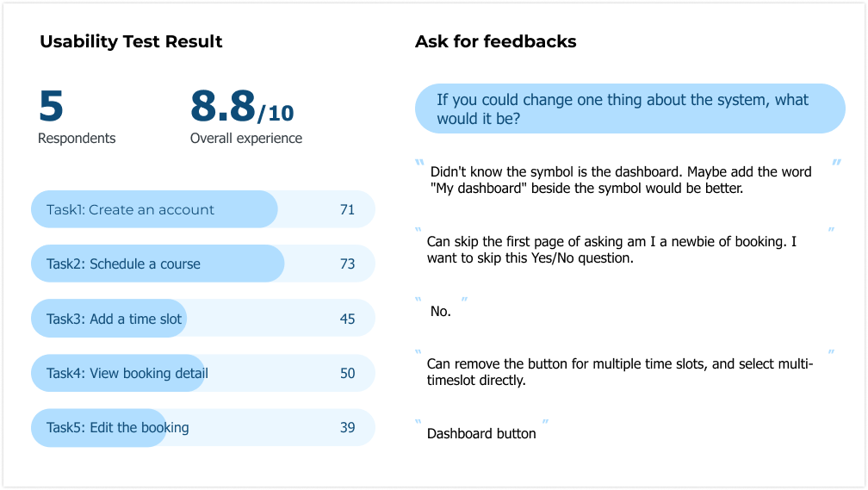Viewport: 868px width, 490px height.
Task: Click the 8.8 overall experience score
Action: coord(223,106)
